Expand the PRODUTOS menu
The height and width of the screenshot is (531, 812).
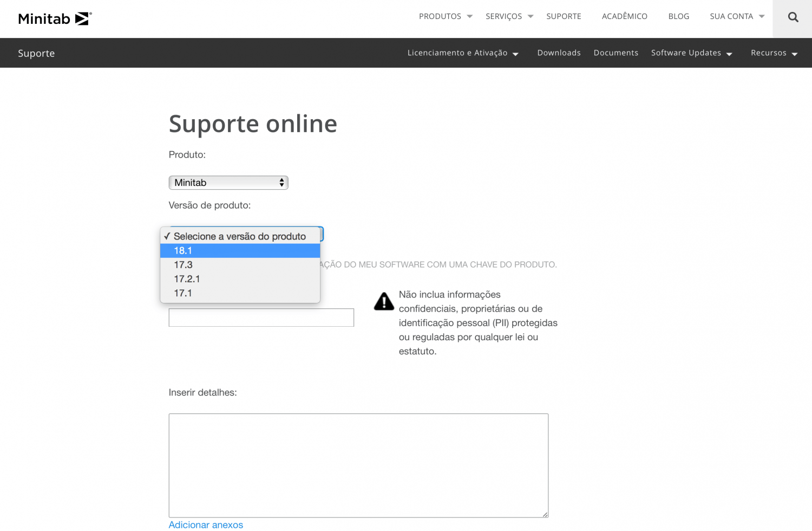pyautogui.click(x=446, y=16)
